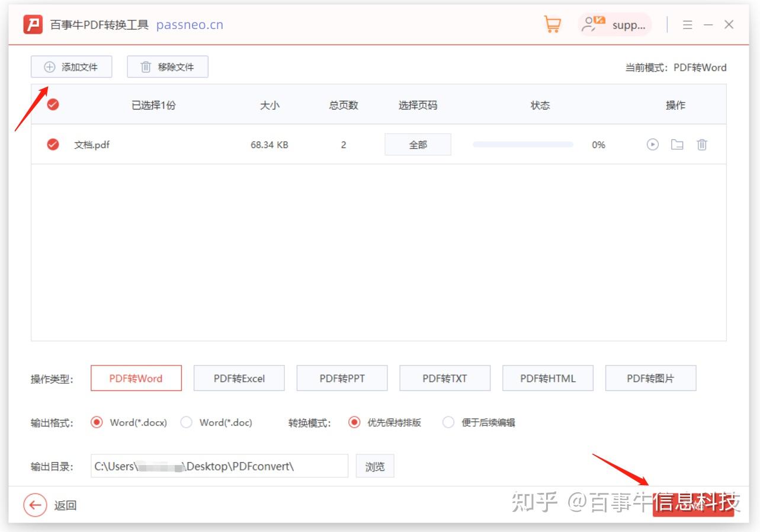Minimize the PDF converter window
Viewport: 760px width, 532px height.
pyautogui.click(x=708, y=25)
